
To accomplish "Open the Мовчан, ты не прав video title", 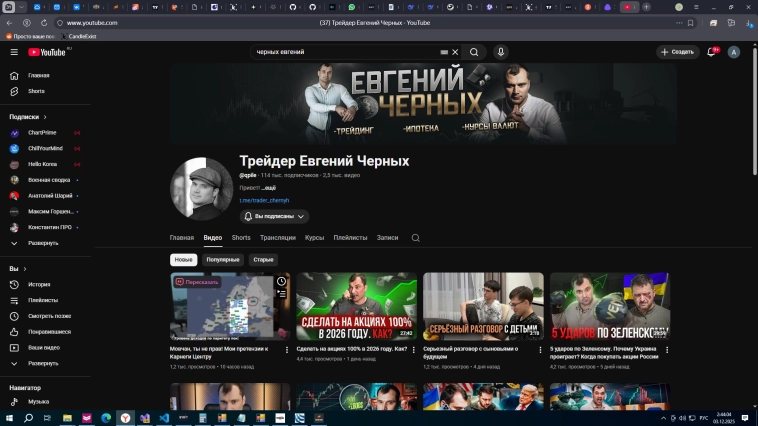I will tap(219, 353).
